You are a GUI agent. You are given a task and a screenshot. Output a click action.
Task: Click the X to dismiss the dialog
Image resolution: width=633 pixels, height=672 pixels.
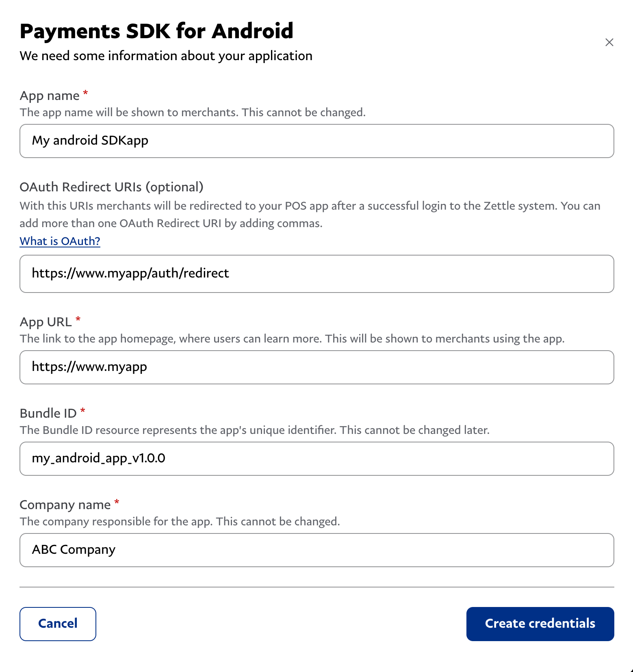coord(609,42)
